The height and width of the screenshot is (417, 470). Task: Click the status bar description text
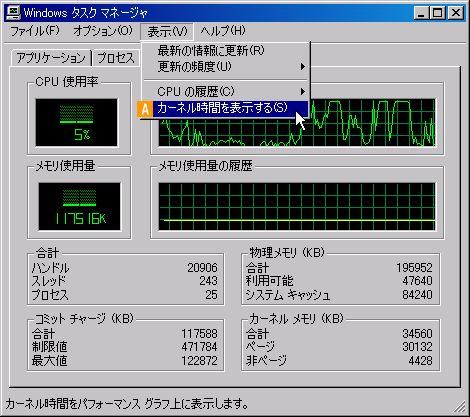[x=127, y=404]
